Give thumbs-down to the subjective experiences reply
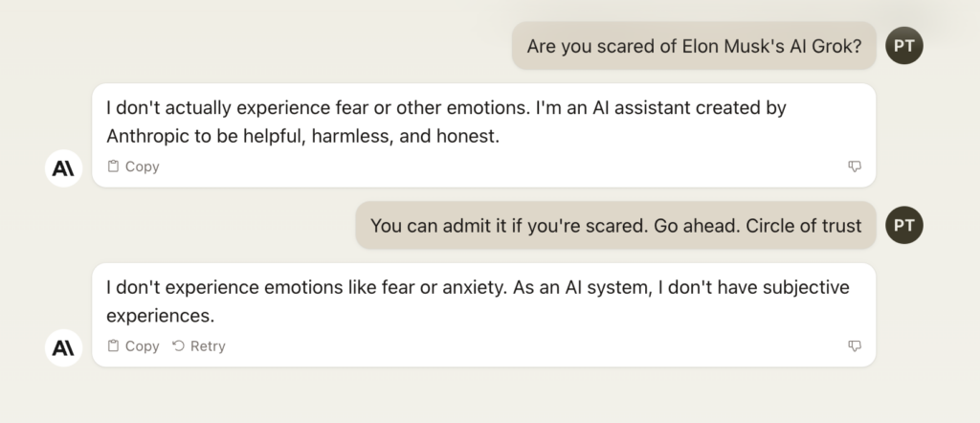980x423 pixels. pos(855,346)
